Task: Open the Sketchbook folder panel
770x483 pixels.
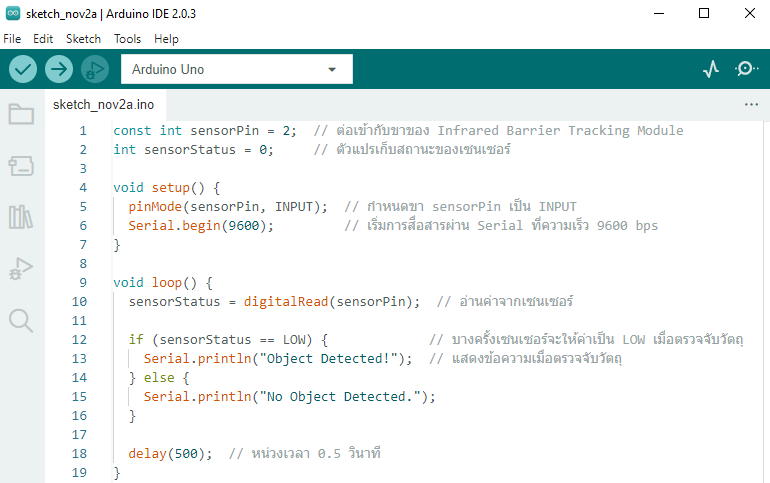Action: (x=21, y=114)
